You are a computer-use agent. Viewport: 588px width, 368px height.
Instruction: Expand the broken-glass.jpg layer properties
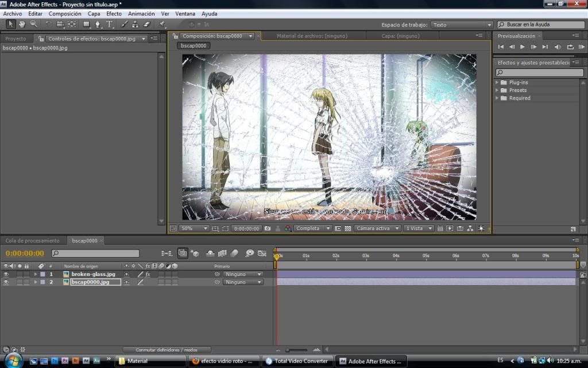click(35, 274)
